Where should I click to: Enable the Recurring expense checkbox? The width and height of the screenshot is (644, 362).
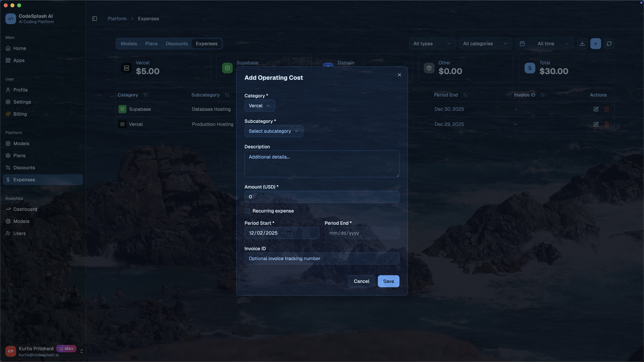247,211
